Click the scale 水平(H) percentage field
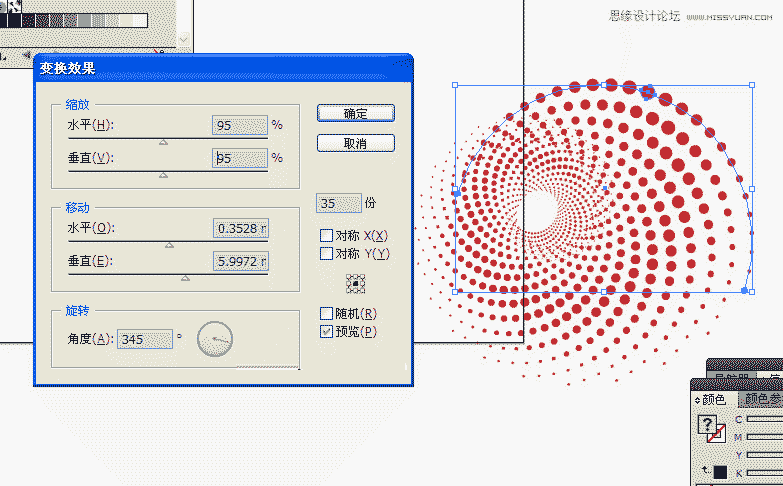Image resolution: width=783 pixels, height=486 pixels. click(x=240, y=125)
